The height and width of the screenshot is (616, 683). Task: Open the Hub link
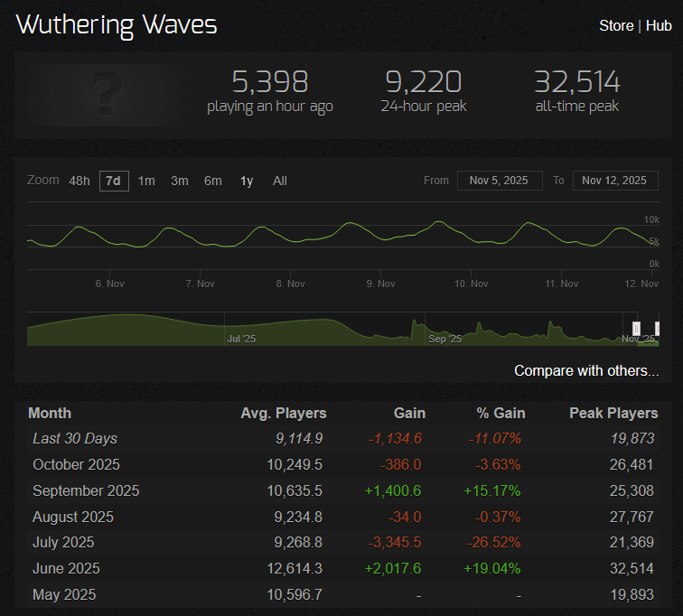pyautogui.click(x=659, y=25)
